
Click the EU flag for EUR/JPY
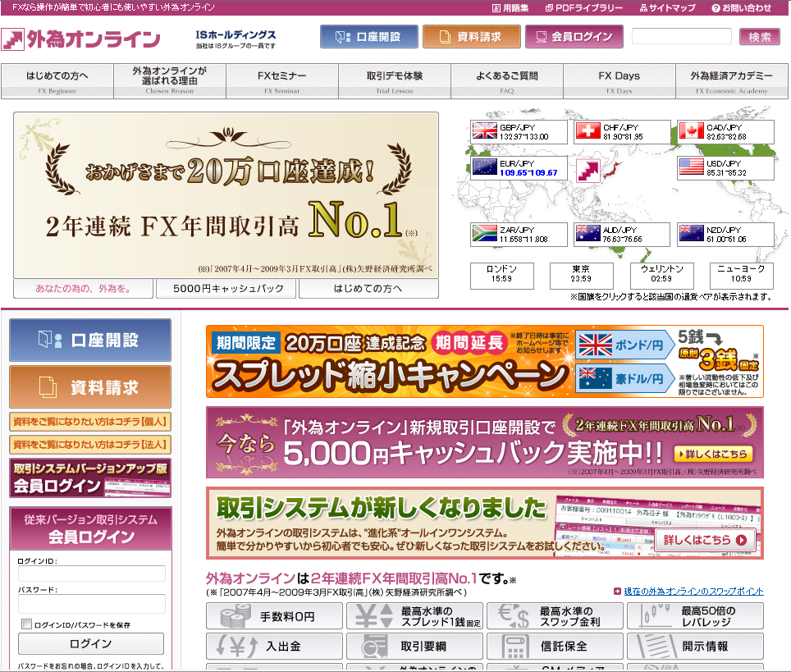click(x=485, y=167)
